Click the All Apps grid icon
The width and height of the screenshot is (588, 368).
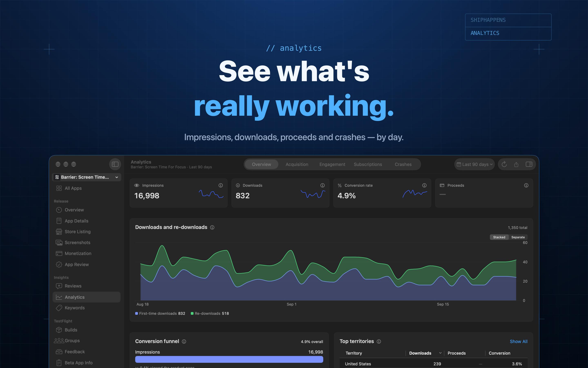pyautogui.click(x=59, y=188)
